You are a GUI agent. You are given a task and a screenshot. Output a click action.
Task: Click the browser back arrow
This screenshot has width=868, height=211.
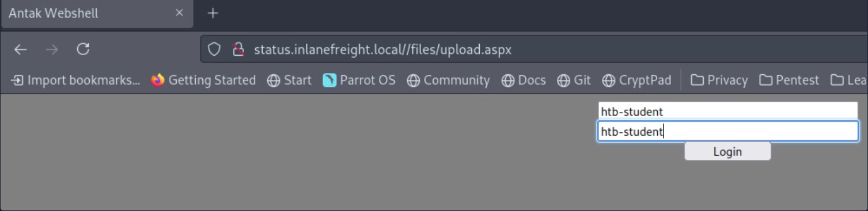coord(21,50)
